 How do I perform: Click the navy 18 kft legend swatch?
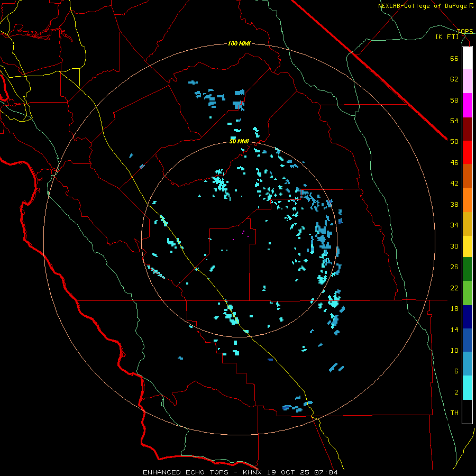click(467, 317)
